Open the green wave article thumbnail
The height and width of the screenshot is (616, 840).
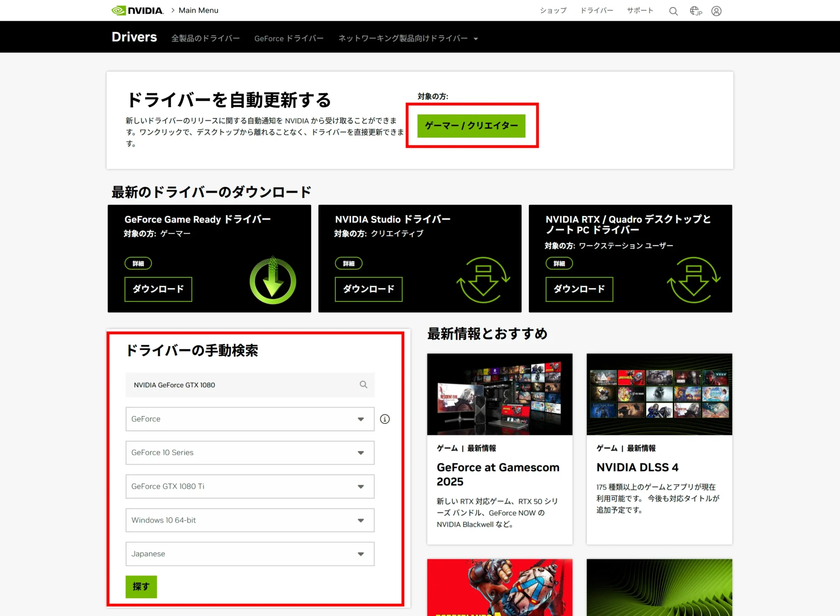pos(659,587)
